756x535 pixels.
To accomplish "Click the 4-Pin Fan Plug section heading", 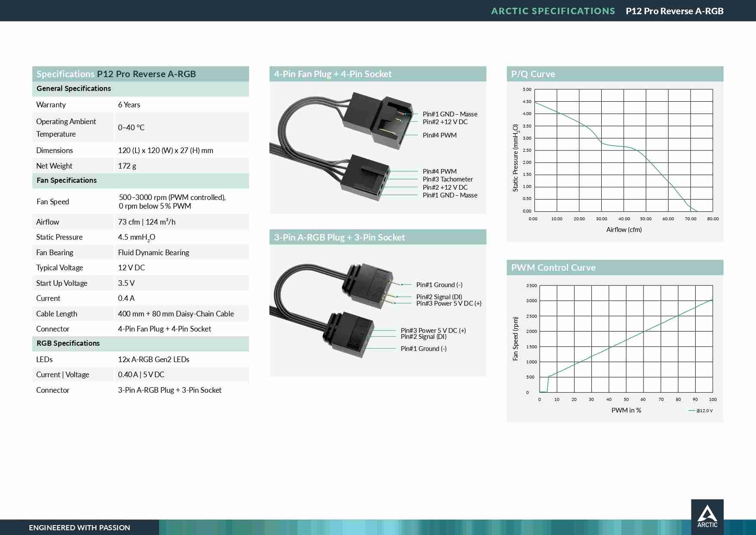I will [333, 74].
